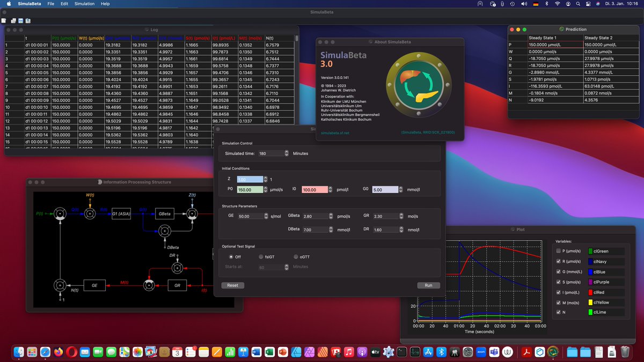Image resolution: width=644 pixels, height=362 pixels.
Task: Open the Apple menu
Action: pos(8,4)
